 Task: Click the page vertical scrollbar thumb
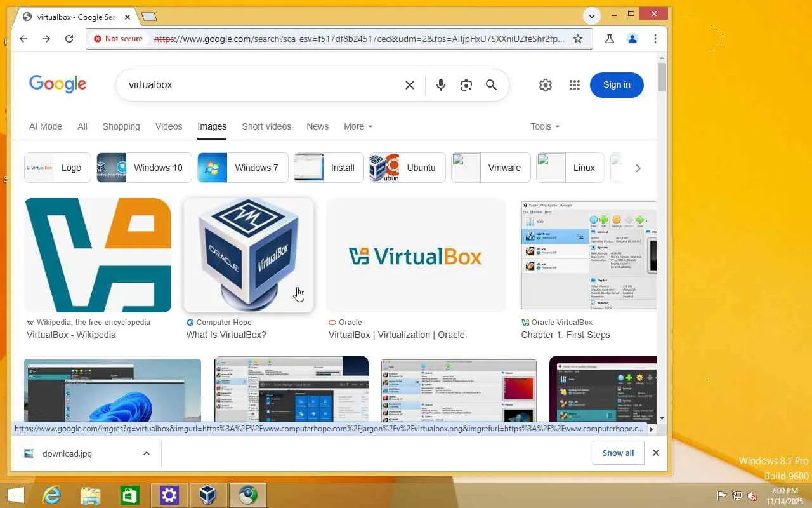pos(662,77)
